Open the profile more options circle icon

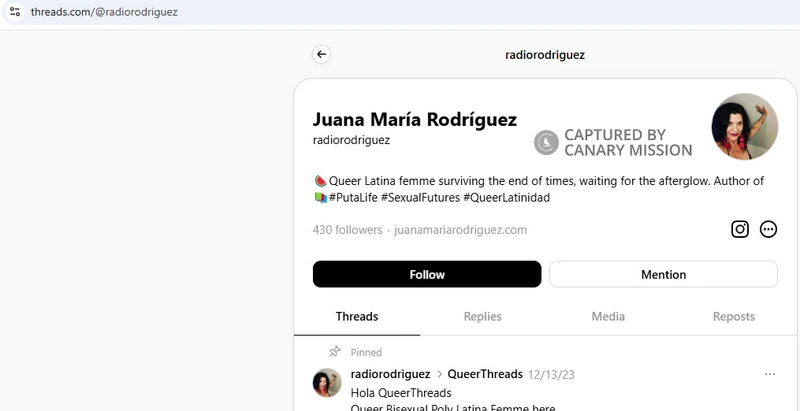pyautogui.click(x=768, y=229)
